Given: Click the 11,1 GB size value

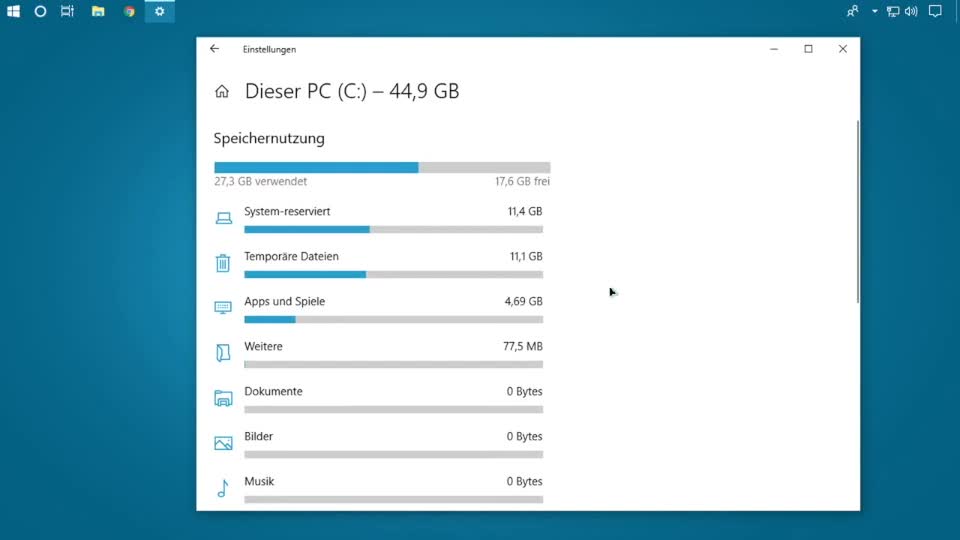Looking at the screenshot, I should pyautogui.click(x=526, y=257).
